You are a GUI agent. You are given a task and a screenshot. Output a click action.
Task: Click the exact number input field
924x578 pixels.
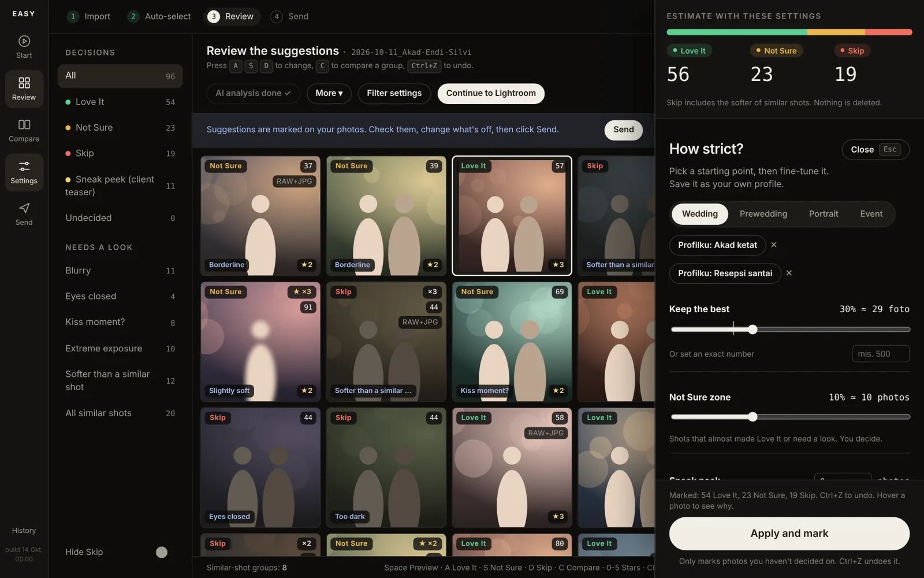(880, 354)
